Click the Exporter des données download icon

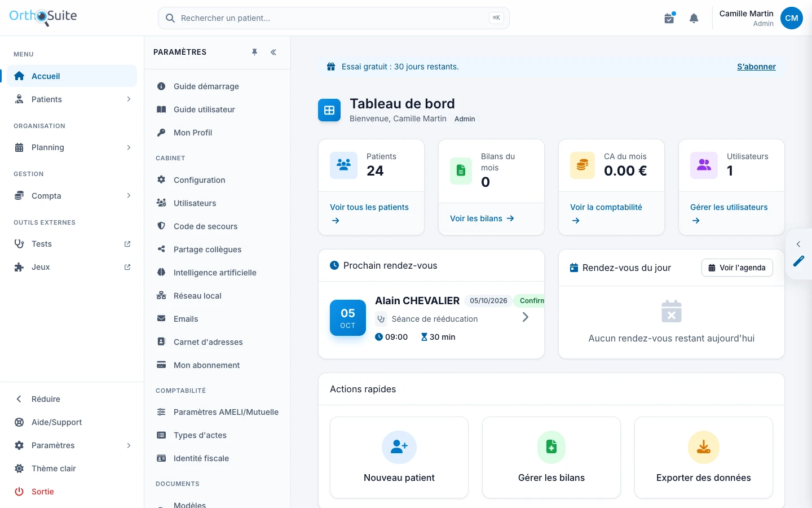(x=704, y=447)
